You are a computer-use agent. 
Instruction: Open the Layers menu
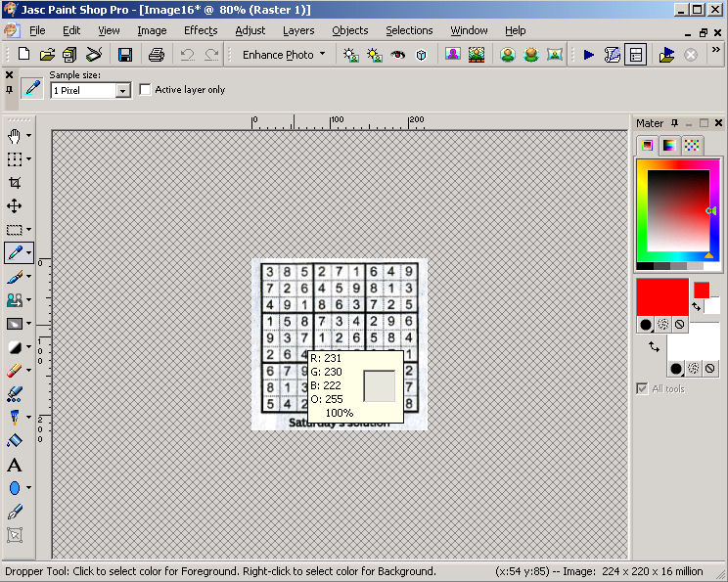click(x=298, y=30)
